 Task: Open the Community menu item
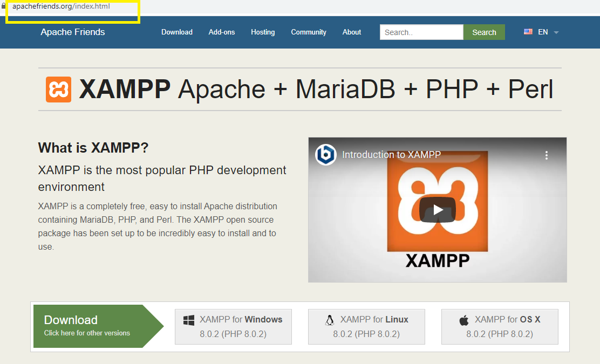point(308,32)
